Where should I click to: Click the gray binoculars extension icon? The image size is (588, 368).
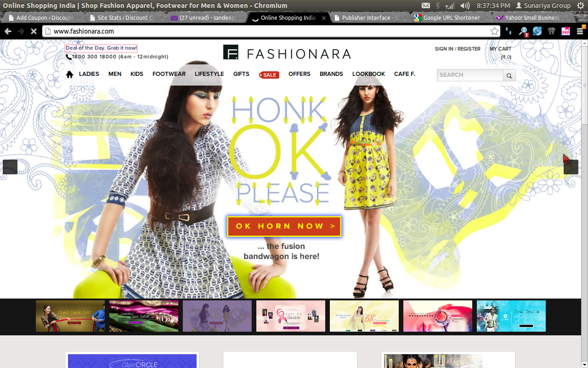[551, 31]
